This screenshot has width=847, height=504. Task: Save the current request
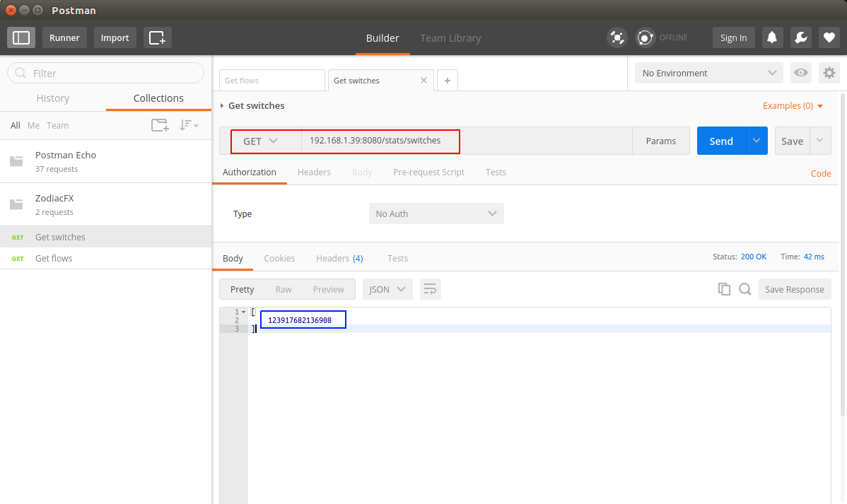tap(793, 141)
